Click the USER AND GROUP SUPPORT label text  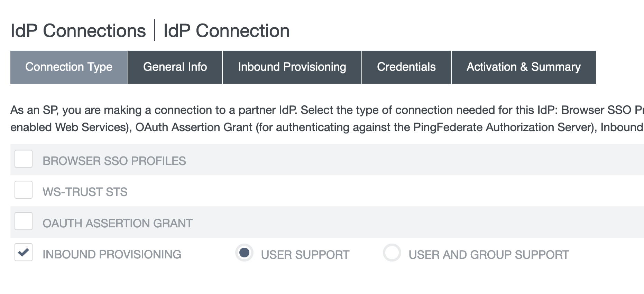click(x=489, y=255)
